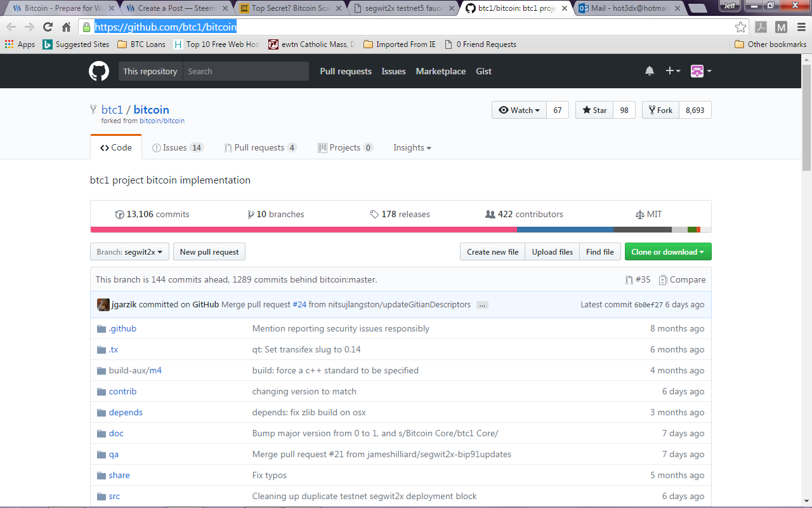
Task: Open the GitHub Octocat home logo
Action: pyautogui.click(x=99, y=71)
